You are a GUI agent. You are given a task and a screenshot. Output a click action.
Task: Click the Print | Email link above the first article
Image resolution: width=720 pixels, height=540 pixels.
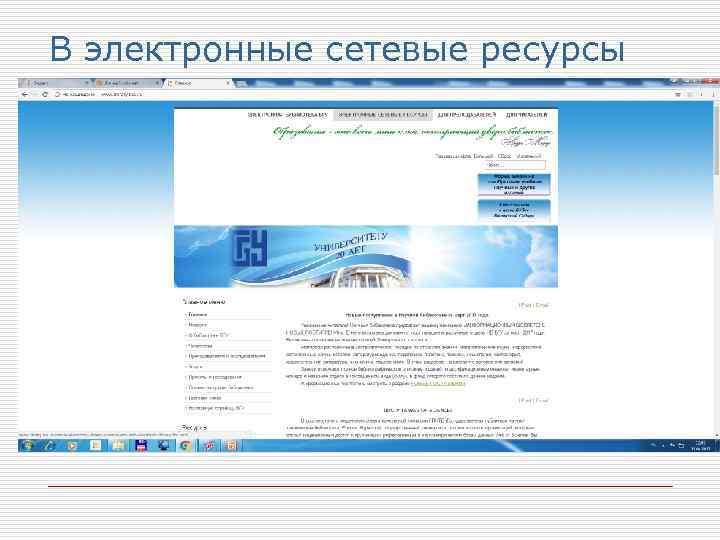[533, 305]
